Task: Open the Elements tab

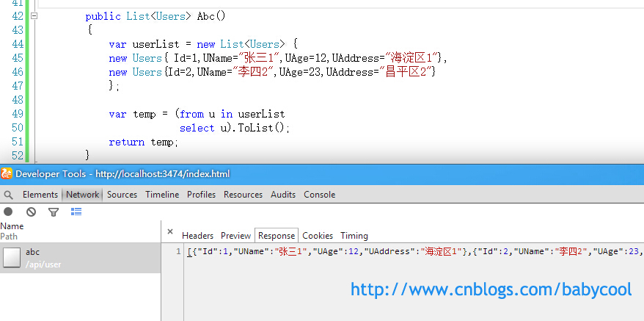Action: click(40, 195)
